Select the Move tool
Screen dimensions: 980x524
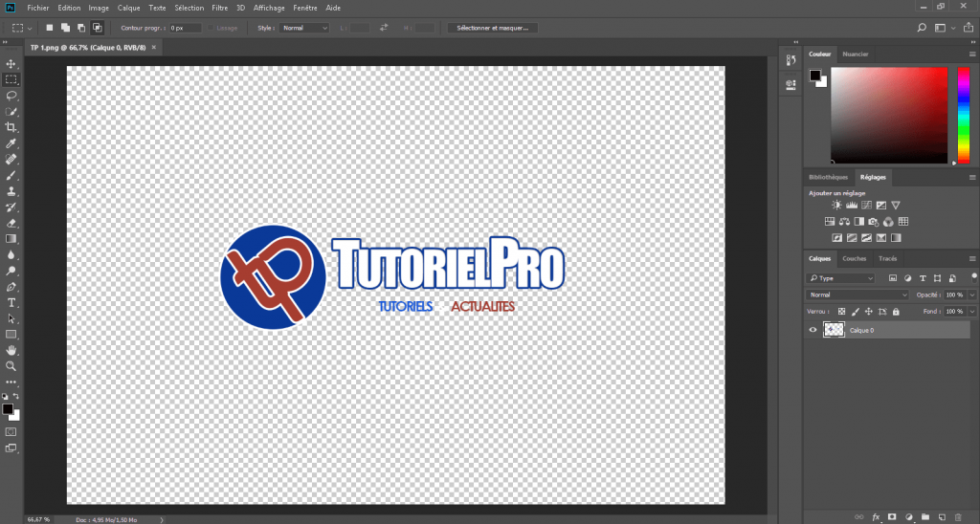[x=11, y=64]
